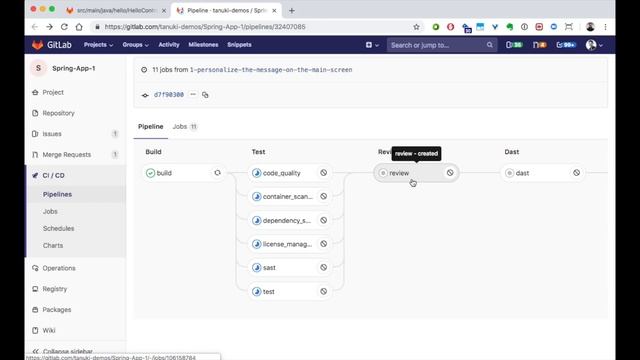Open Jobs under CI / CD sidebar
The width and height of the screenshot is (640, 360).
pos(50,211)
